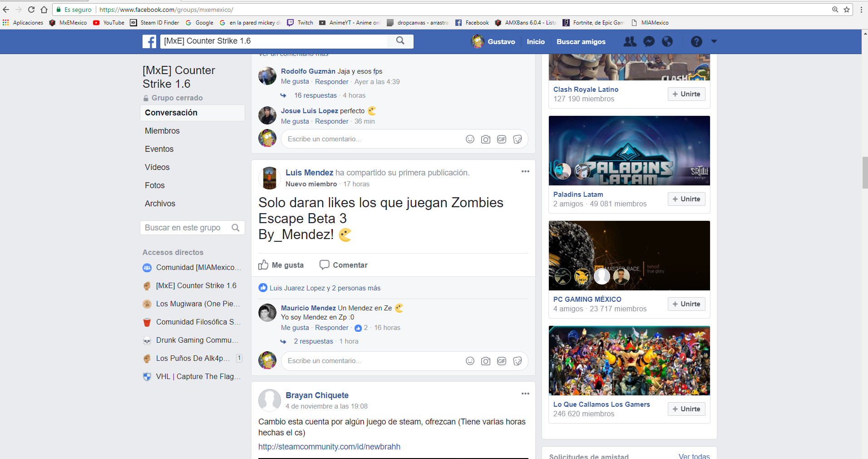868x459 pixels.
Task: Insert emoji in the upper comment box
Action: [x=470, y=139]
